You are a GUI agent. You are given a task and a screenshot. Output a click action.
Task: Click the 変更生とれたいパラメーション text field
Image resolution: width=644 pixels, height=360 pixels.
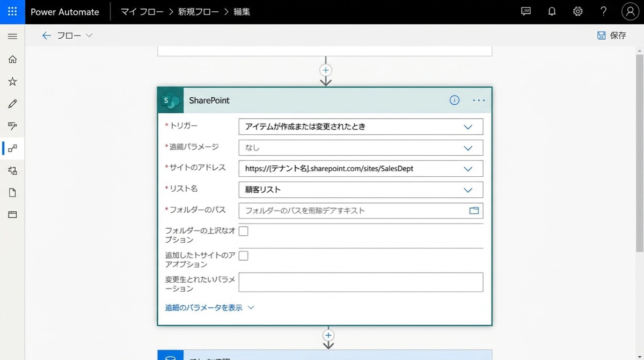coord(361,283)
